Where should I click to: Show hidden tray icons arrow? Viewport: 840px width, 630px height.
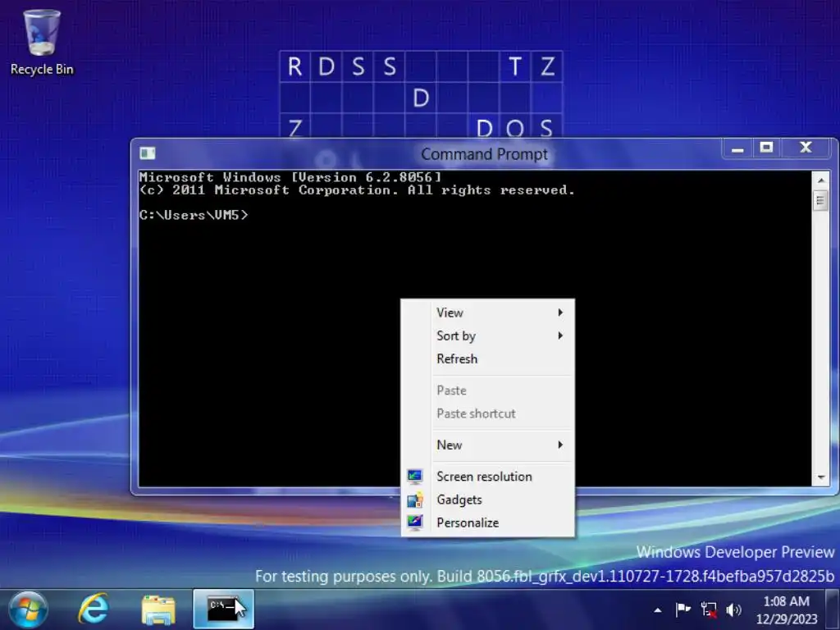tap(658, 610)
